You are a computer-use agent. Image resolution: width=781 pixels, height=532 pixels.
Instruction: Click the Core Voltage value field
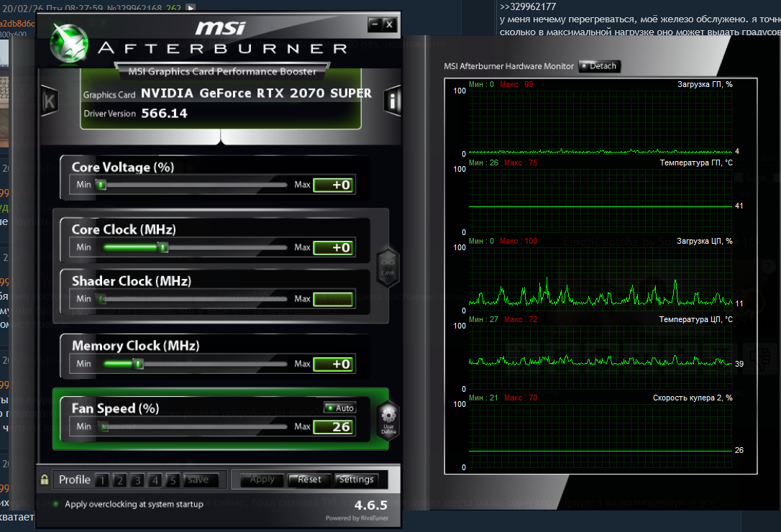[334, 185]
